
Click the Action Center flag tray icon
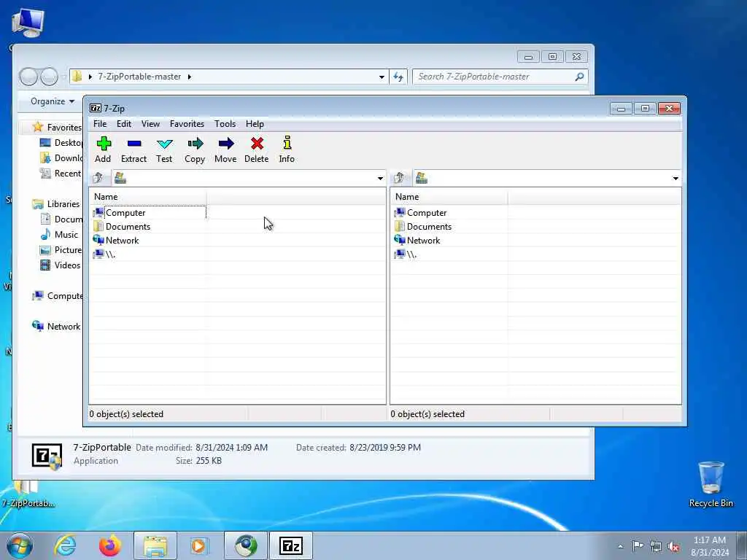(x=638, y=546)
